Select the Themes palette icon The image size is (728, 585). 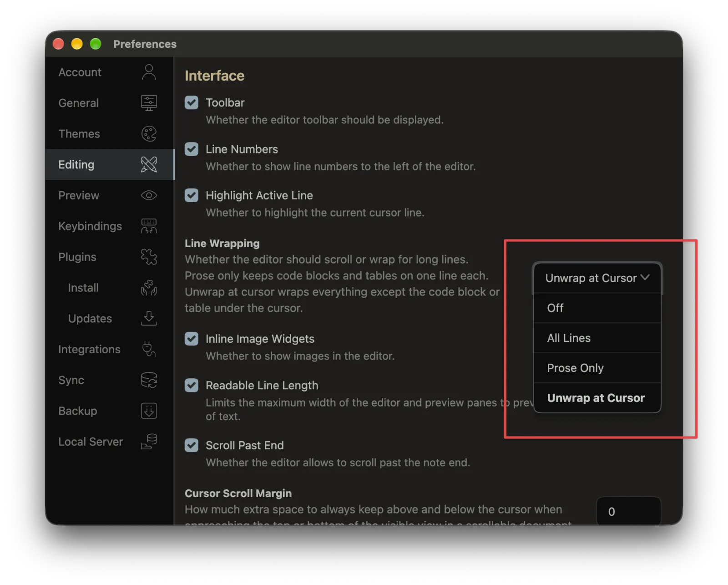point(149,134)
